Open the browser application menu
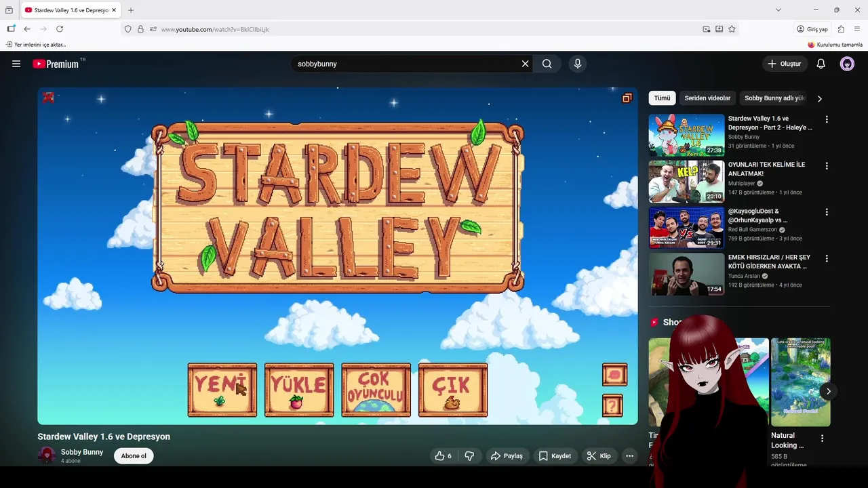This screenshot has height=488, width=868. tap(857, 29)
